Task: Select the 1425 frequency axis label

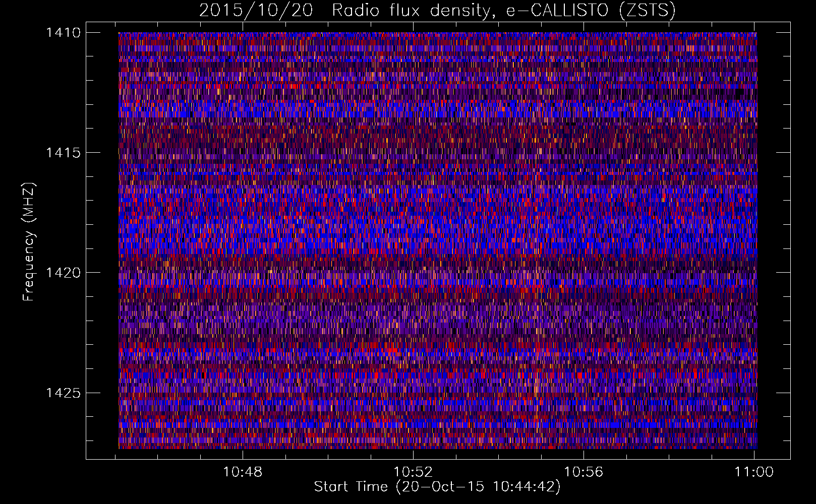Action: tap(63, 393)
